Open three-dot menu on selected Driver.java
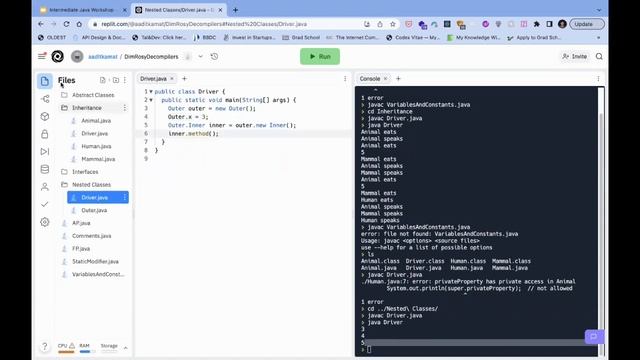Viewport: 640px width, 360px height. pyautogui.click(x=124, y=198)
